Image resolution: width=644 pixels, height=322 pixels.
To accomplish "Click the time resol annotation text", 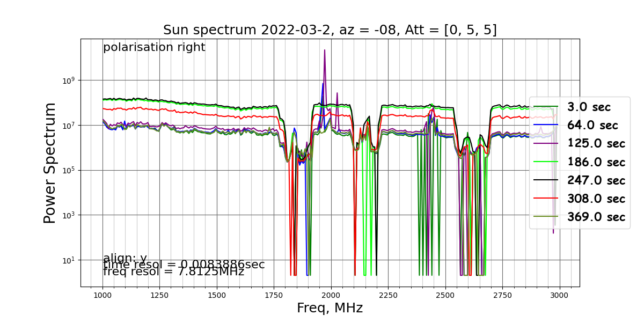I will 184,265.
